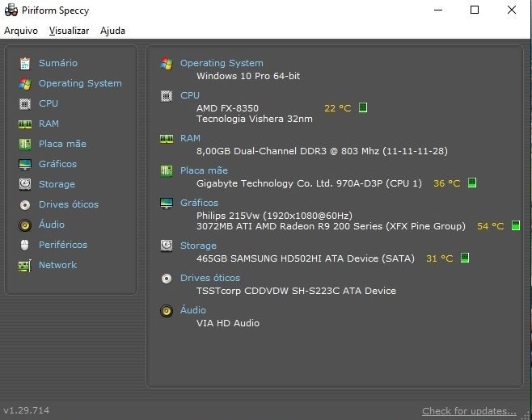Click the Sumário clipboard icon in sidebar

[x=25, y=63]
